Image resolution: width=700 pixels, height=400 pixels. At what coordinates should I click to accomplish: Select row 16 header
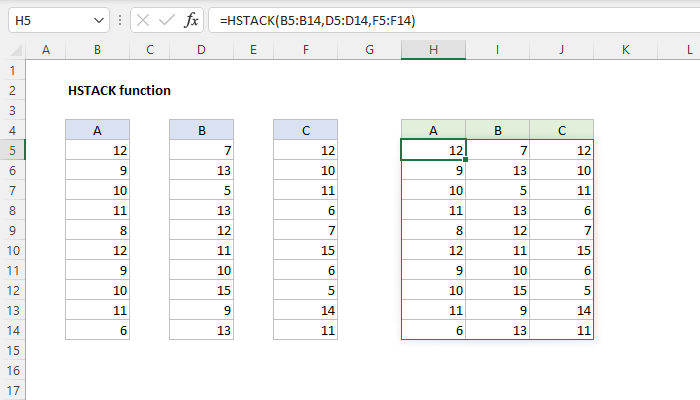coord(12,371)
